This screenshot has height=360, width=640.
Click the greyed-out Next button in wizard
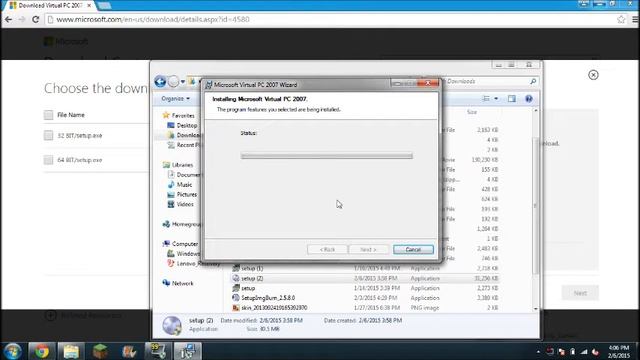coord(368,249)
